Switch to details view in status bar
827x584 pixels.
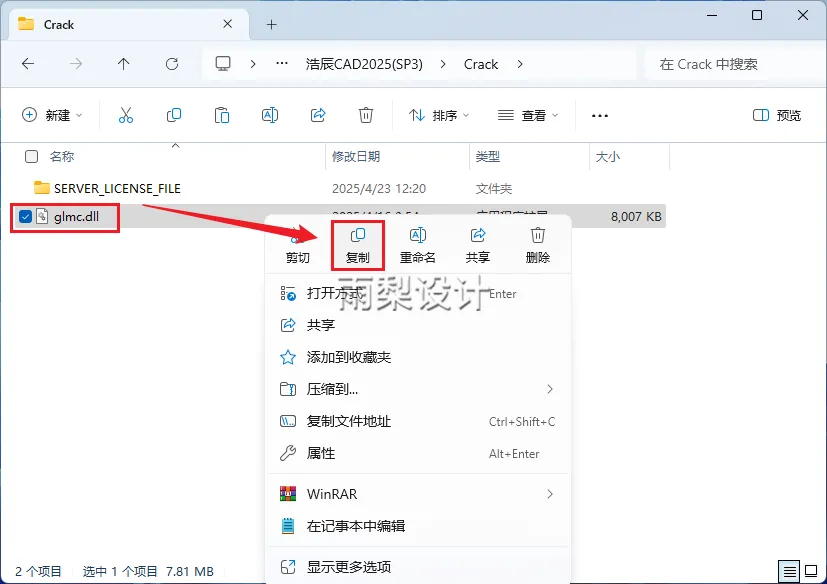click(789, 571)
